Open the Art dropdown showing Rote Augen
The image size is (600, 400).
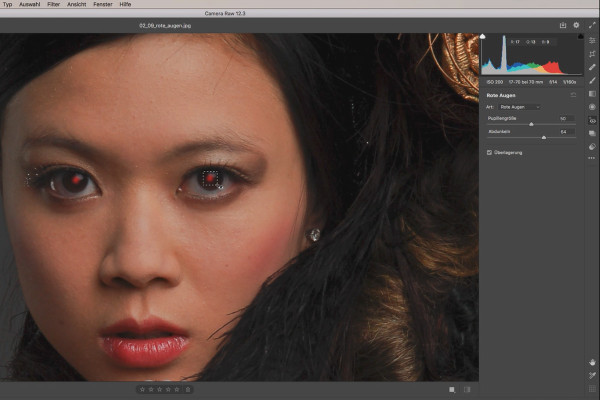pyautogui.click(x=520, y=107)
